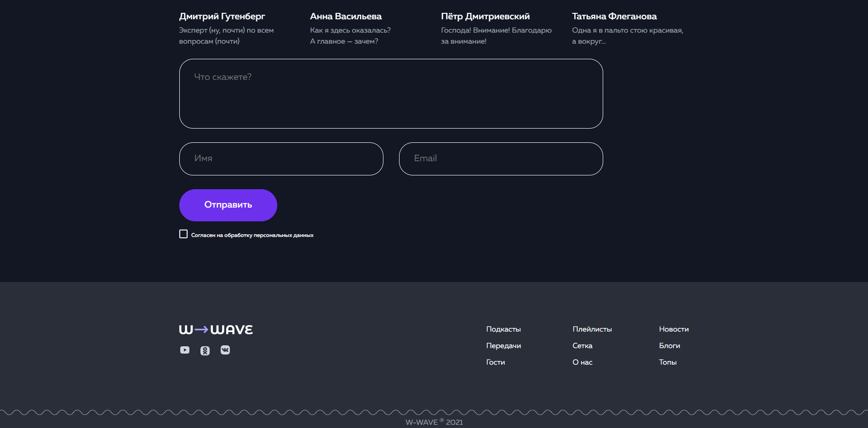The width and height of the screenshot is (868, 428).
Task: Open the YouTube channel icon
Action: tap(185, 350)
